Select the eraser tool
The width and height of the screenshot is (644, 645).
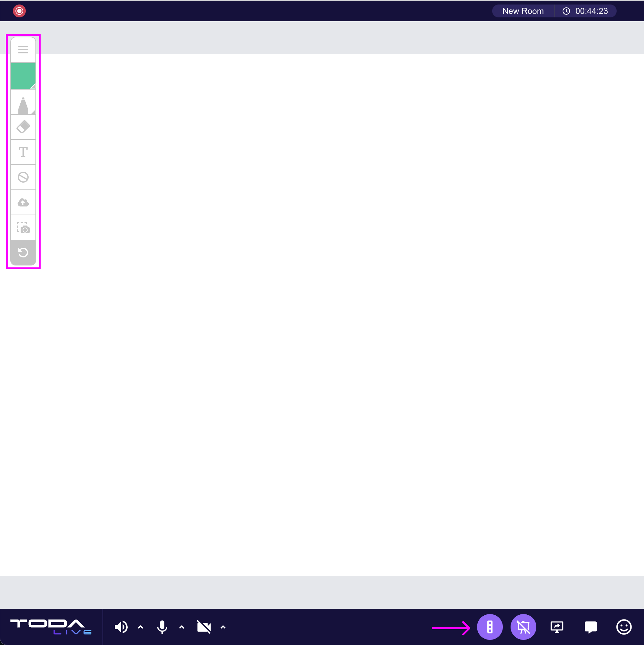pyautogui.click(x=23, y=127)
